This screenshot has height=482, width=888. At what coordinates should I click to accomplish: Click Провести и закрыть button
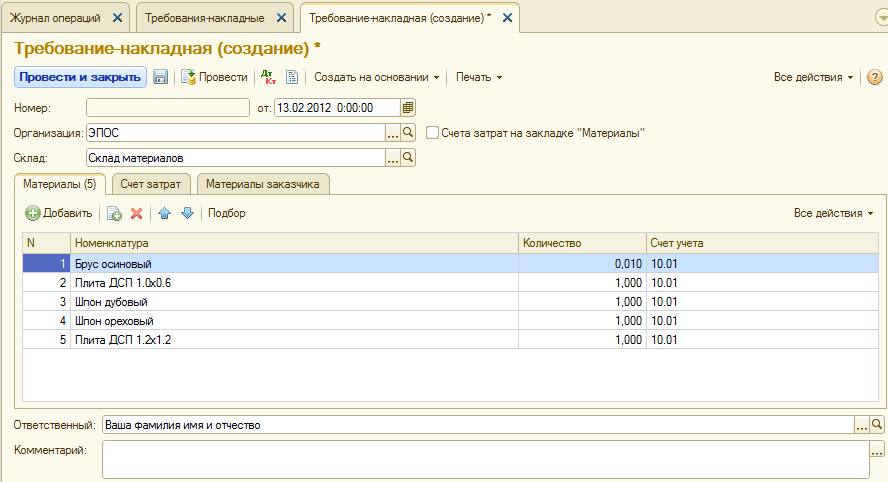pos(80,77)
